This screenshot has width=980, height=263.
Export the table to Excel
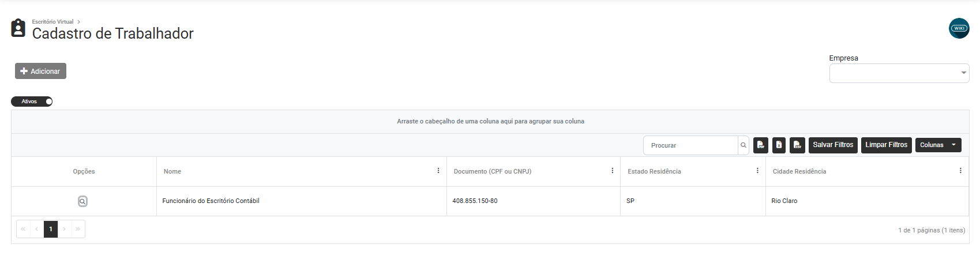pos(779,145)
